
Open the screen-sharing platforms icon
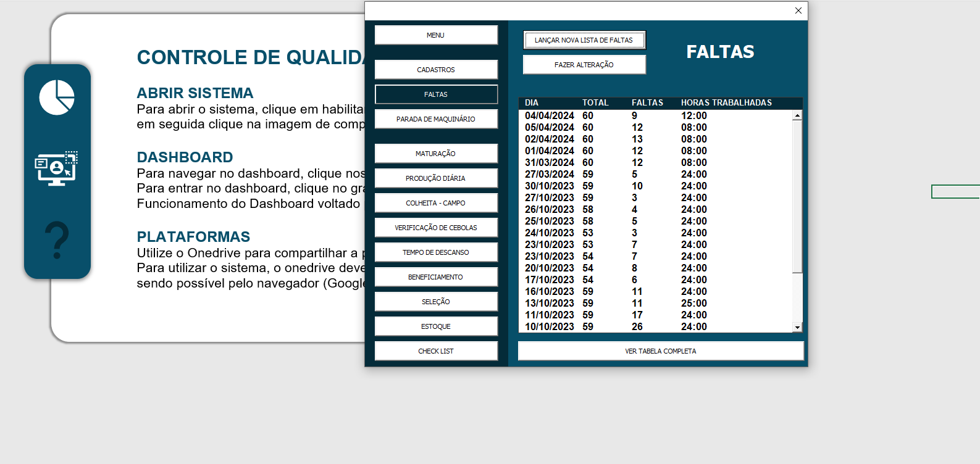[x=56, y=168]
